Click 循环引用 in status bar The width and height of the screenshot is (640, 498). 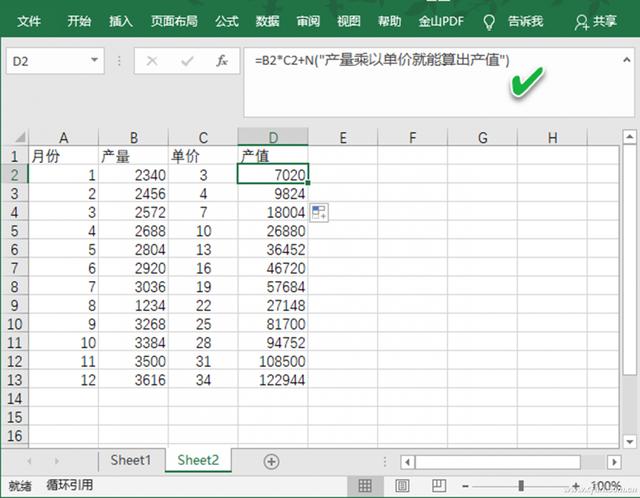coord(69,485)
